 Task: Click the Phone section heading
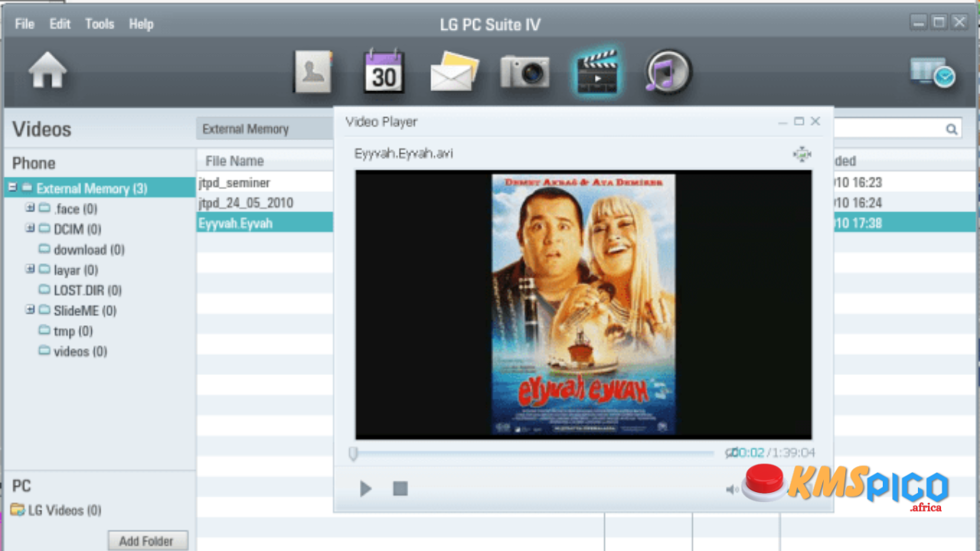(x=34, y=163)
